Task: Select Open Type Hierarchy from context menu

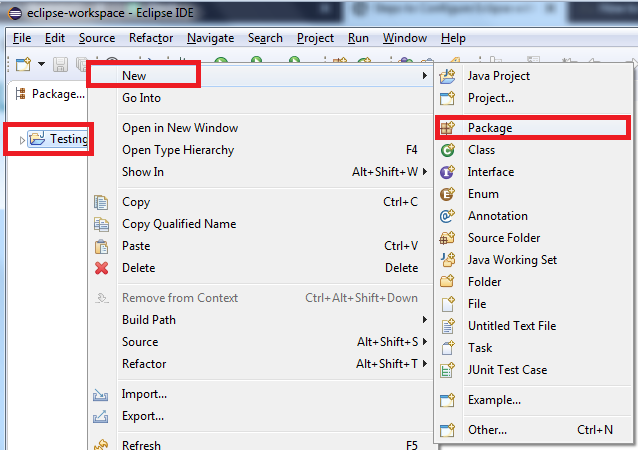Action: pyautogui.click(x=178, y=150)
